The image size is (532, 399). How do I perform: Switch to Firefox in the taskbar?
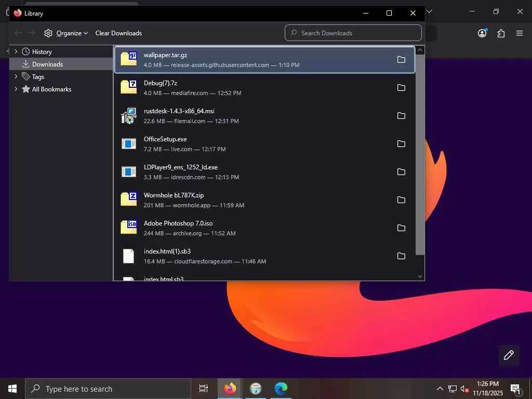229,389
